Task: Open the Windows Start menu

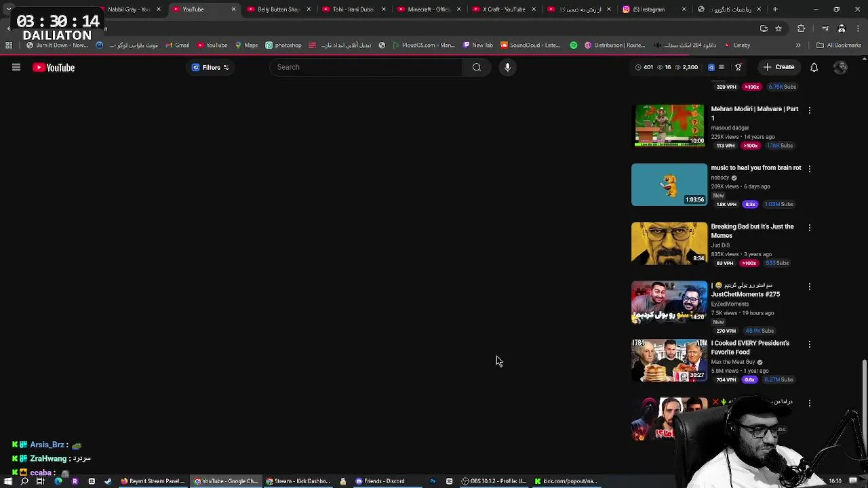Action: (x=8, y=481)
